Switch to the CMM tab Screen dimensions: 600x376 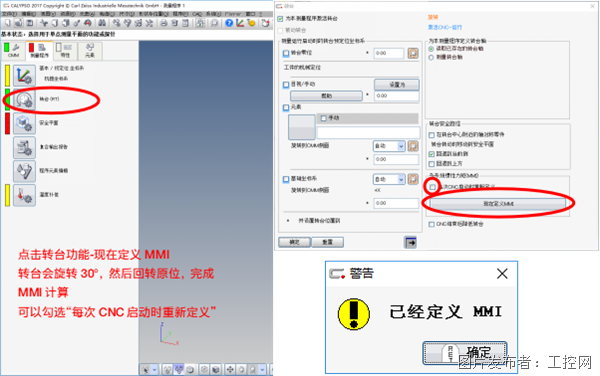click(13, 50)
